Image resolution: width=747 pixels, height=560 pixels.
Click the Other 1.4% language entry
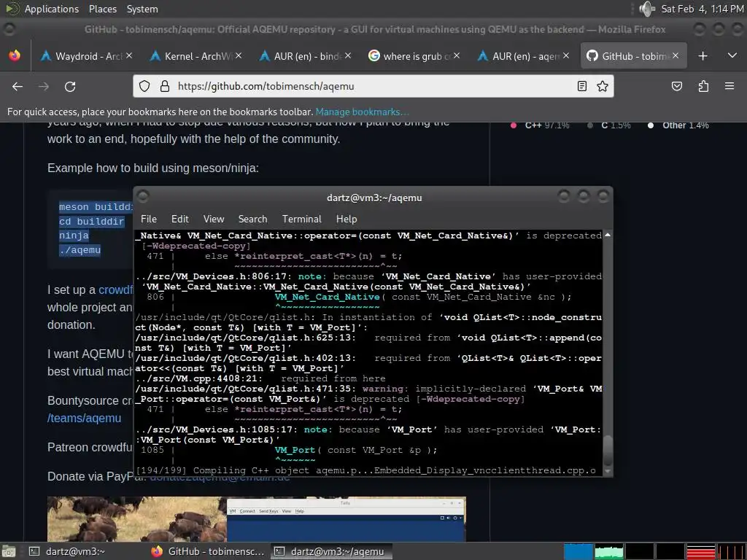coord(678,125)
